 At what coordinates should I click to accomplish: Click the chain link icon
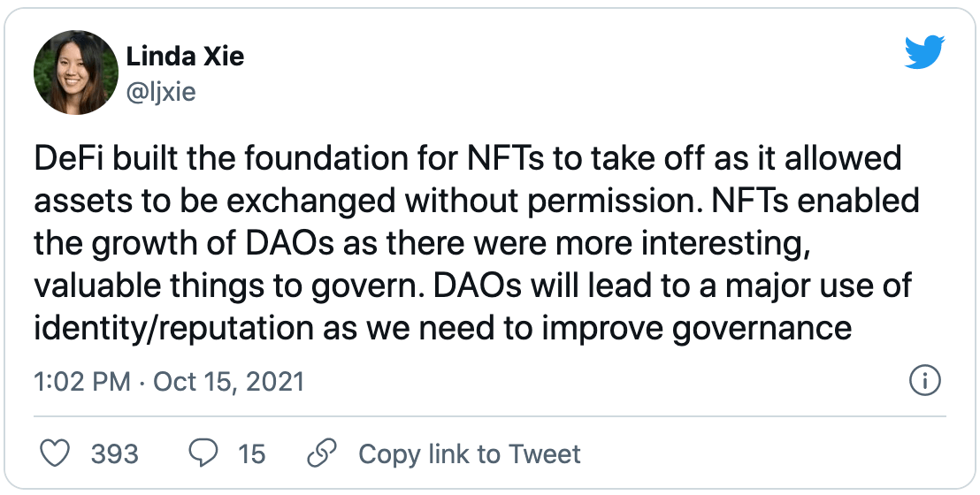point(318,454)
